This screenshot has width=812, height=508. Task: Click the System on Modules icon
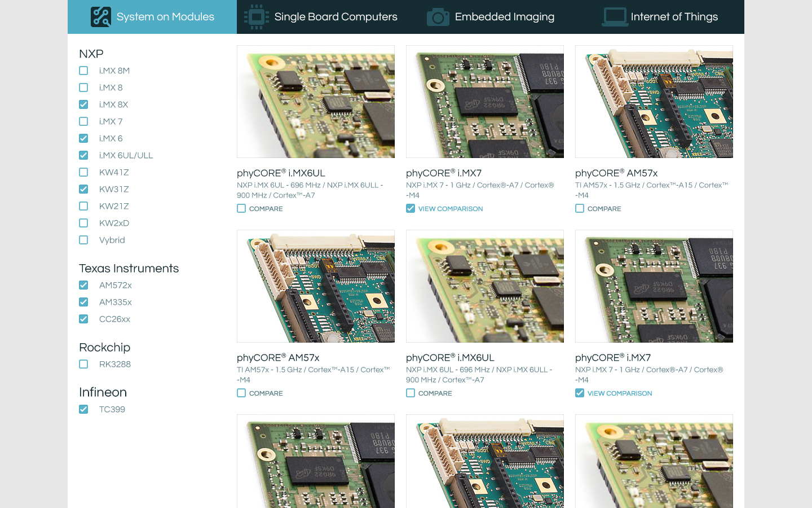[x=101, y=17]
